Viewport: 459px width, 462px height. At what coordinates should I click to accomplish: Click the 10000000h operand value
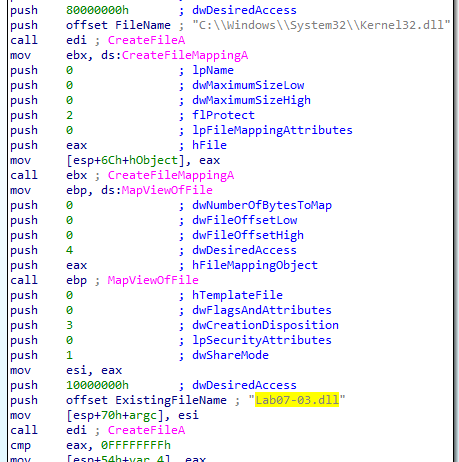97,385
